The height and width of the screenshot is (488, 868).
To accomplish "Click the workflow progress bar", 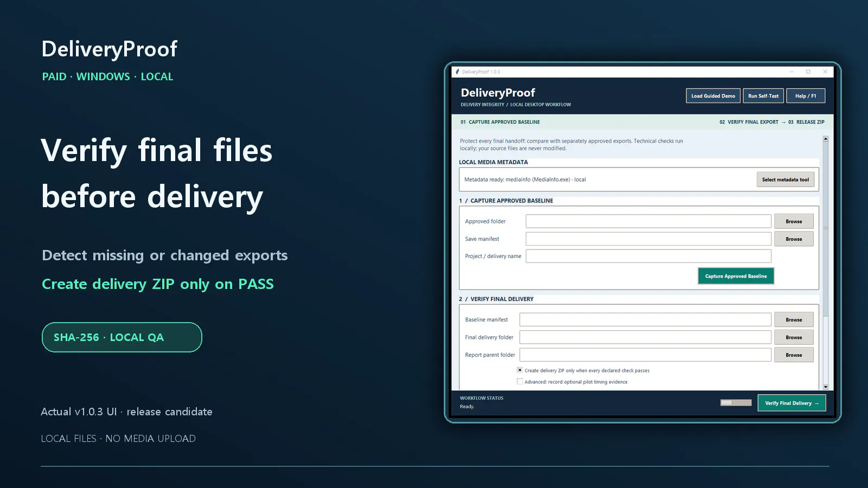I will (736, 402).
